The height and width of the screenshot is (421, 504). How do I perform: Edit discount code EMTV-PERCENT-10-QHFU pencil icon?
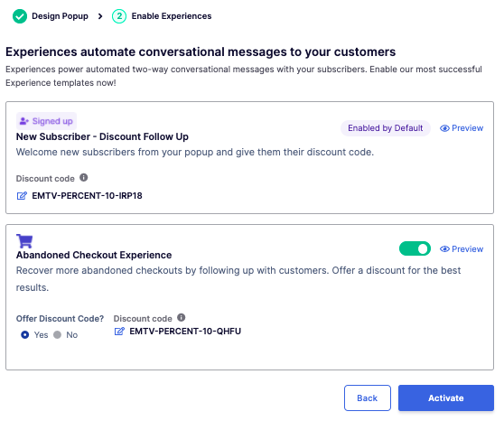point(119,332)
